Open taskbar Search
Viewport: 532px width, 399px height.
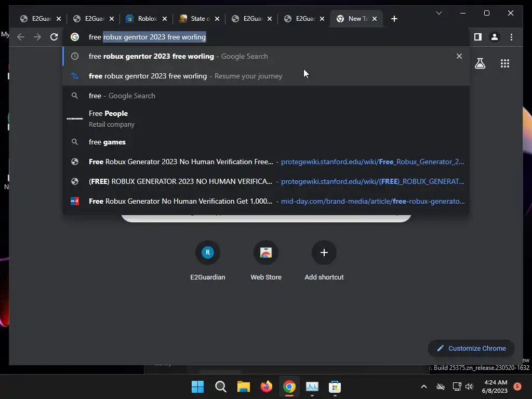click(220, 387)
